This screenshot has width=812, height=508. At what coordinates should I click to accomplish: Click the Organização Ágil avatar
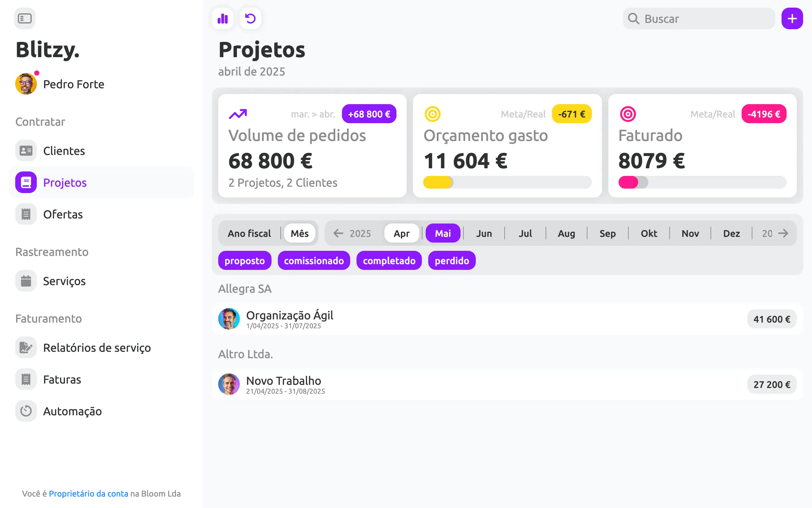[x=229, y=319]
